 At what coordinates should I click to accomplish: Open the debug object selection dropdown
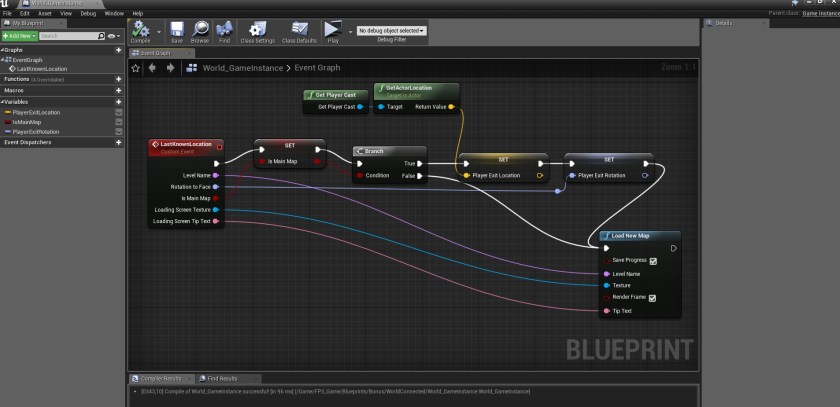point(391,31)
